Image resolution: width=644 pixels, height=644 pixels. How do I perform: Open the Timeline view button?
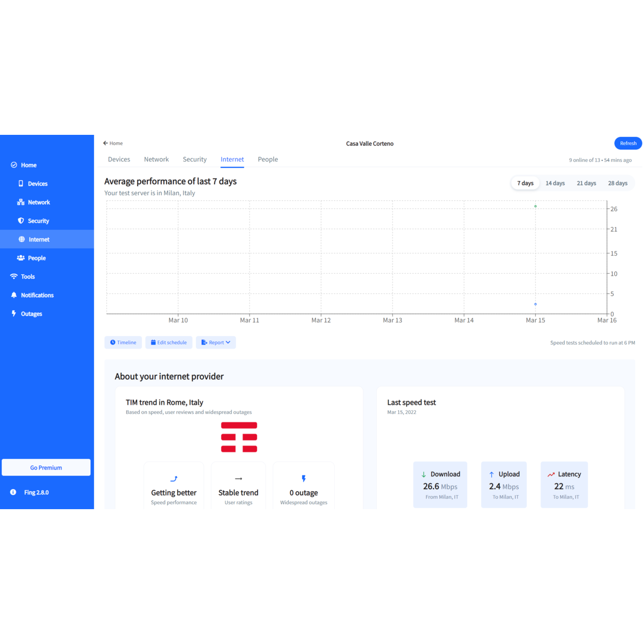(123, 343)
